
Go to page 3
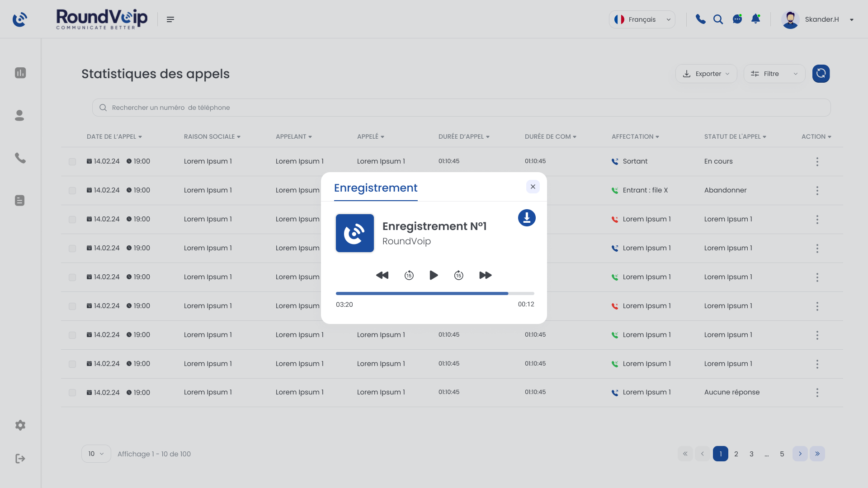pyautogui.click(x=751, y=454)
